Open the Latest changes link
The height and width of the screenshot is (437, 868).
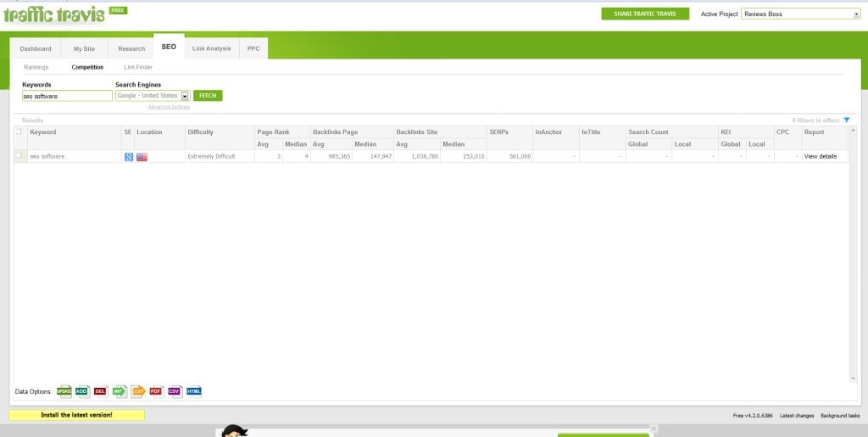797,416
